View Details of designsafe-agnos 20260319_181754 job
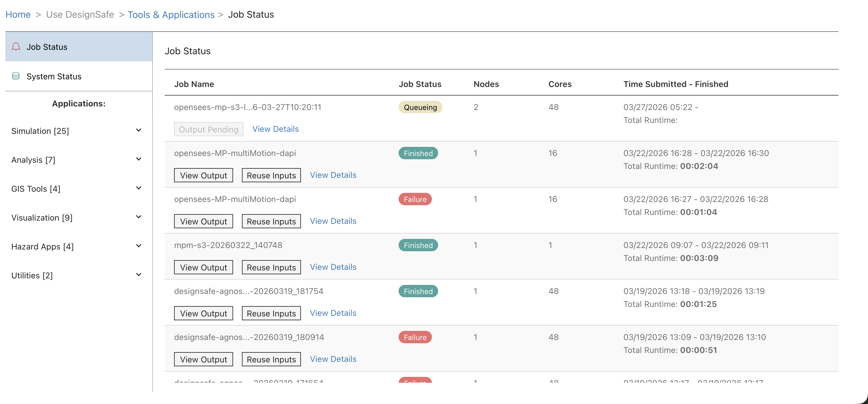The height and width of the screenshot is (404, 868). point(333,313)
